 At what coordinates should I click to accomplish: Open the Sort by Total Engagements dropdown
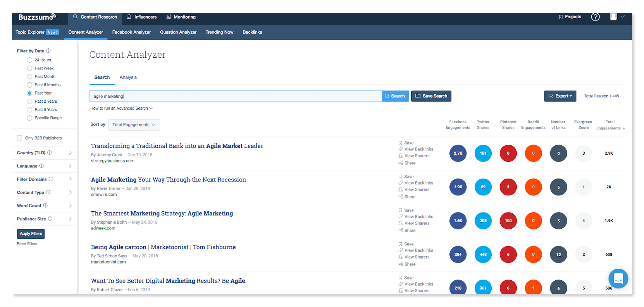[134, 124]
